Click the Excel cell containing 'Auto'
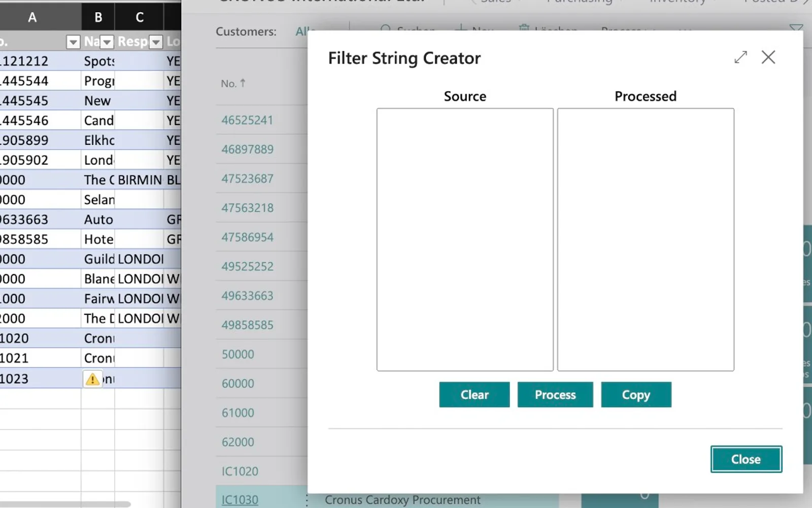 tap(98, 219)
